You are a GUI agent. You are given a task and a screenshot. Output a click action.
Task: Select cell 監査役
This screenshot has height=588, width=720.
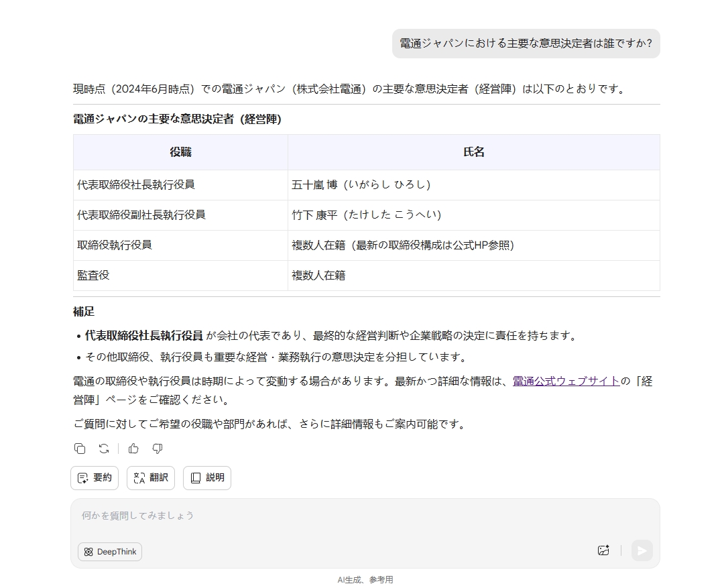pos(180,276)
